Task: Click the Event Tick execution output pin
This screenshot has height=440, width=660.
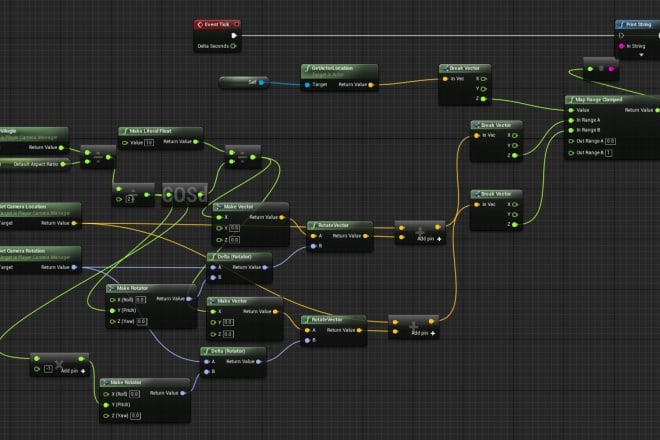Action: 234,36
